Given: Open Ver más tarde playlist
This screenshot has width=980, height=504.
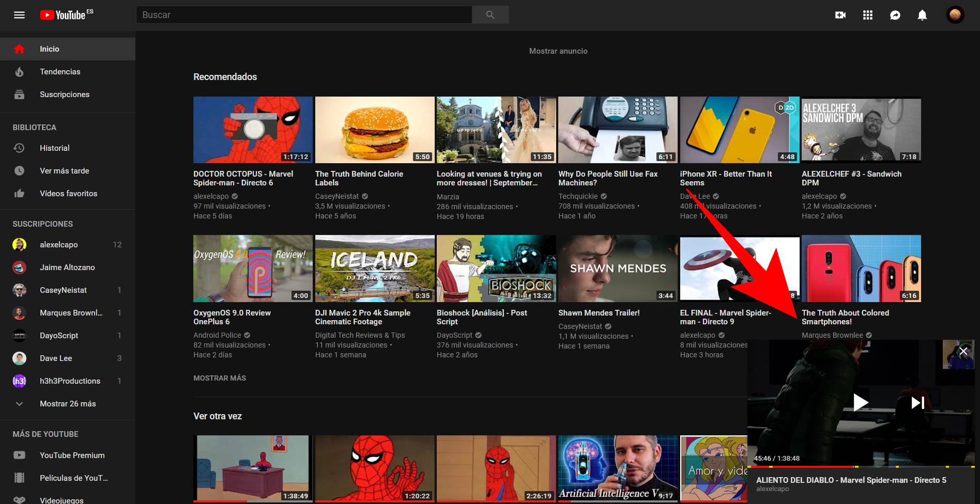Looking at the screenshot, I should tap(68, 171).
